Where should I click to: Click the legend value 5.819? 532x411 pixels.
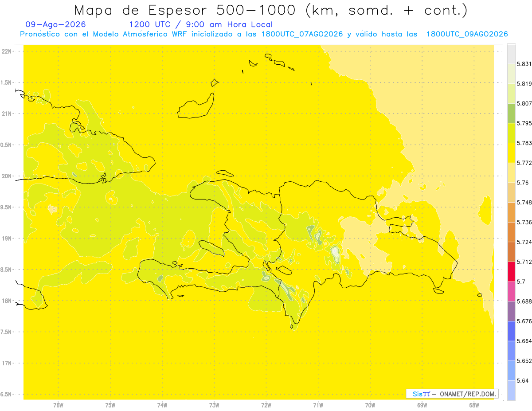(524, 83)
